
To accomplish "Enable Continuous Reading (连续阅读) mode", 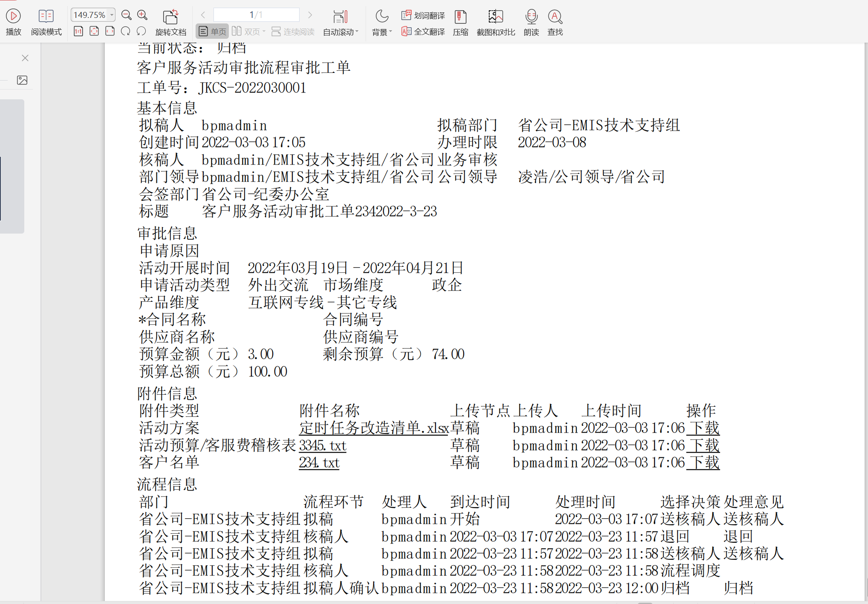I will point(293,32).
